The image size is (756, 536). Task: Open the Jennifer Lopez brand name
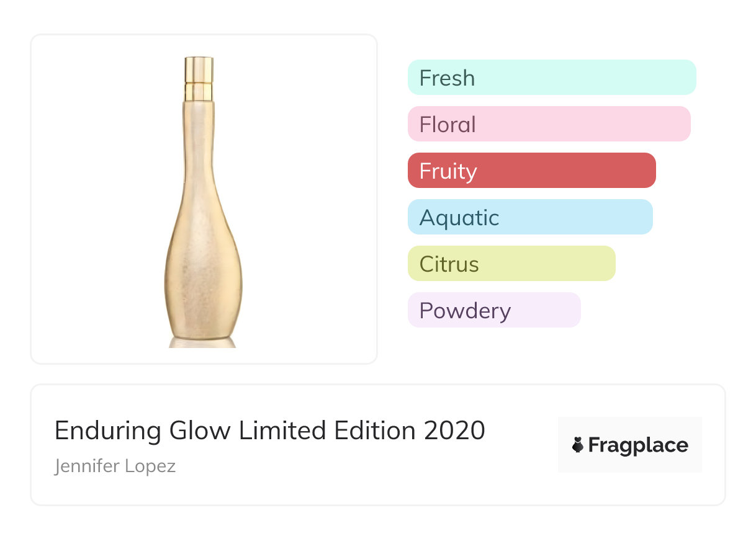[x=115, y=466]
